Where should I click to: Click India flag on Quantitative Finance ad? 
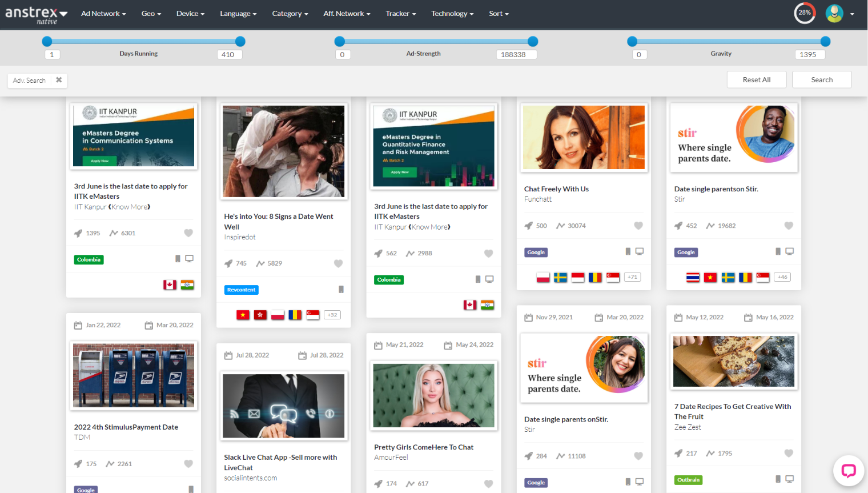(x=487, y=305)
